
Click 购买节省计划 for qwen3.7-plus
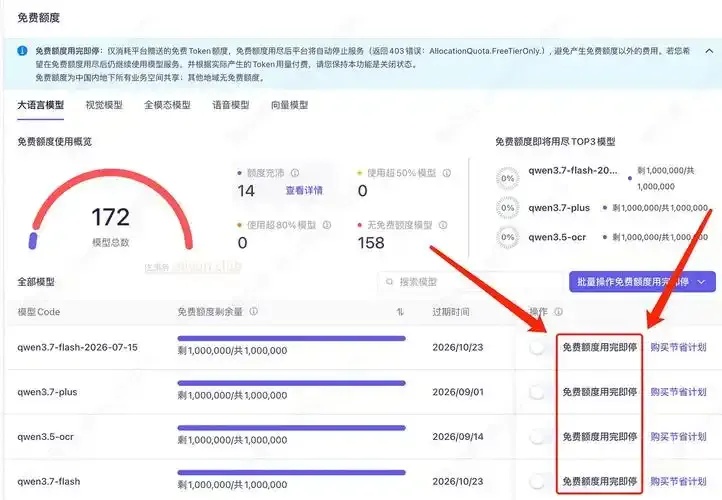pos(678,392)
